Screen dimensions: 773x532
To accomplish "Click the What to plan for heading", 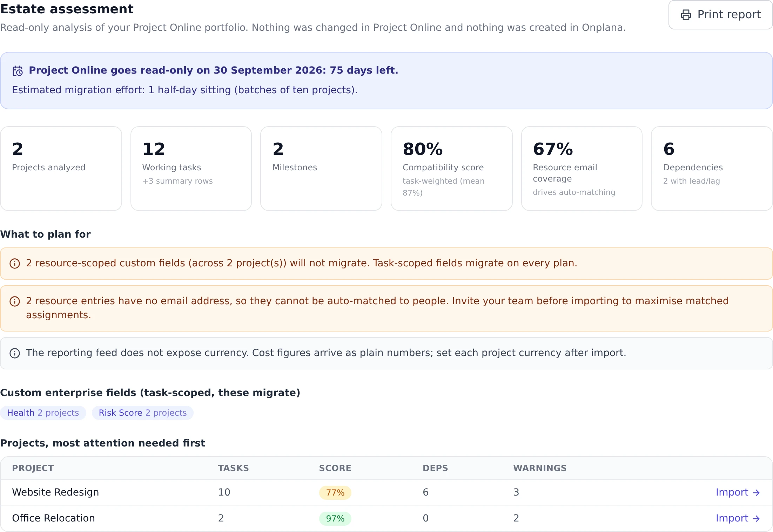I will click(x=45, y=234).
